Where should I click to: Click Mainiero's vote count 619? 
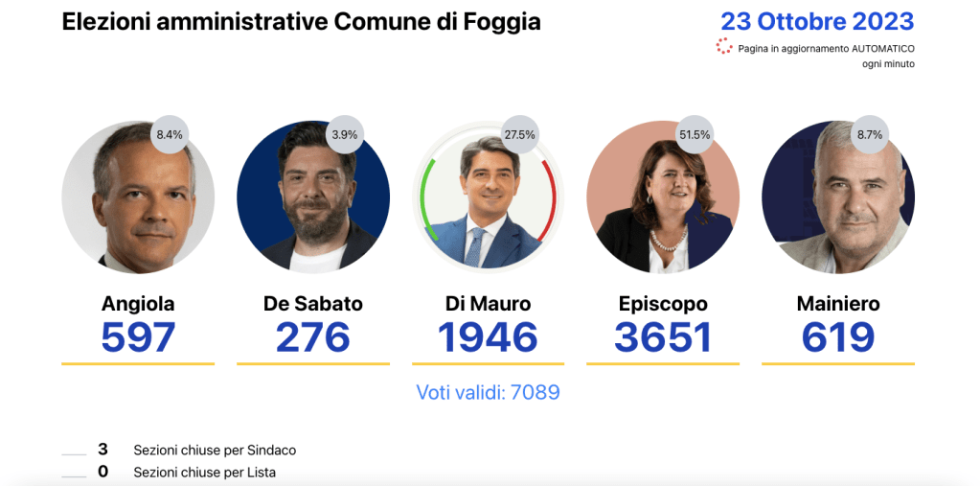[838, 337]
